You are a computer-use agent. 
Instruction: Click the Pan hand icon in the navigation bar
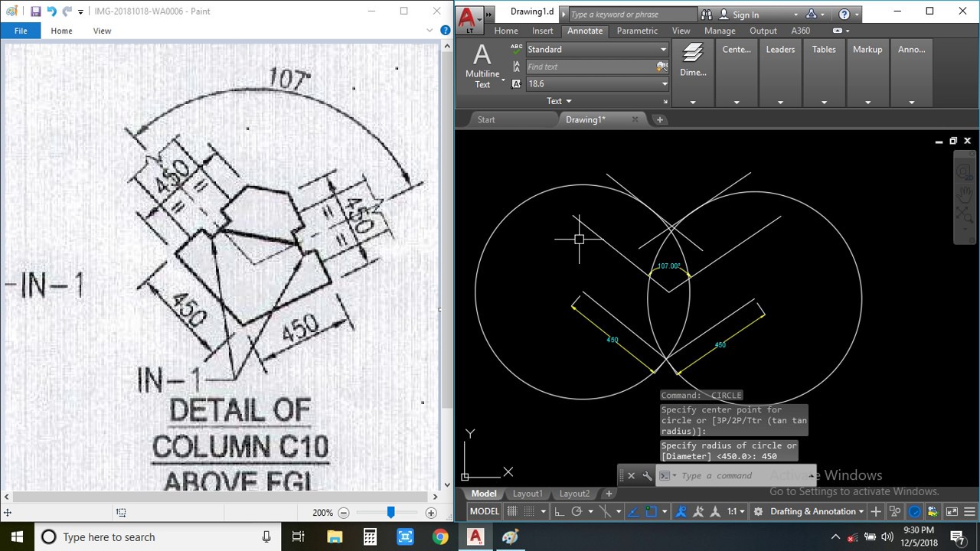pos(965,194)
